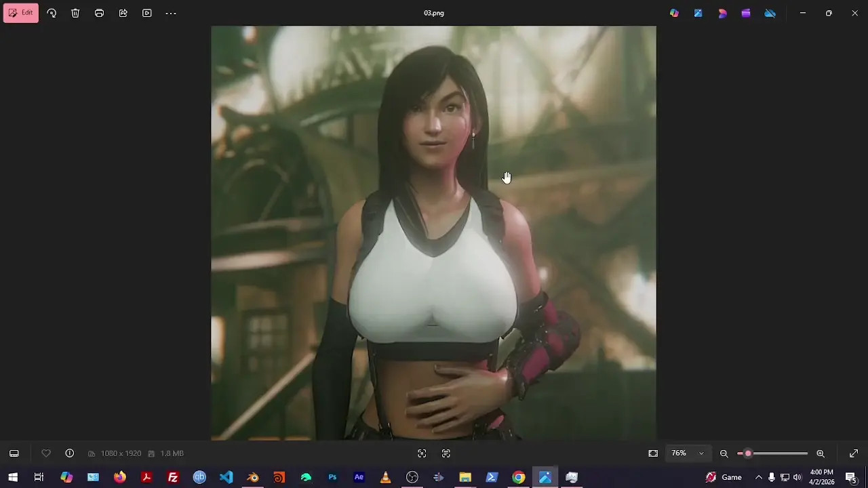The height and width of the screenshot is (488, 868).
Task: Open Adobe Acrobat from the taskbar
Action: click(x=146, y=477)
